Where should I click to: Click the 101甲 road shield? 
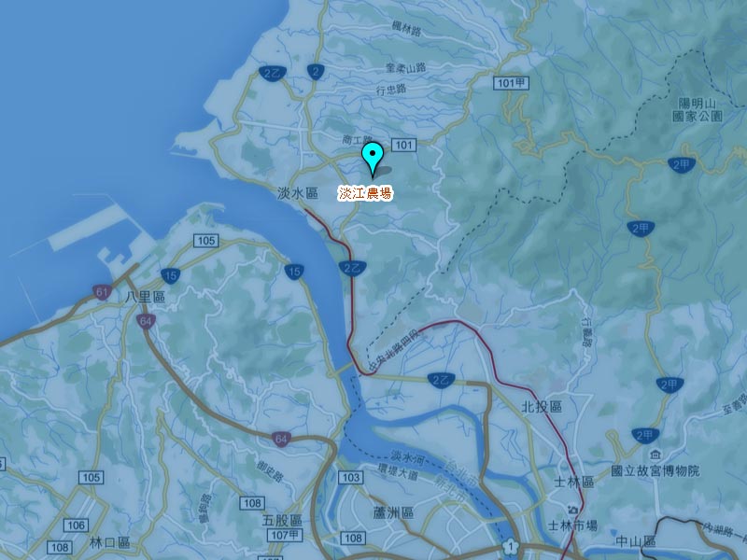point(511,83)
